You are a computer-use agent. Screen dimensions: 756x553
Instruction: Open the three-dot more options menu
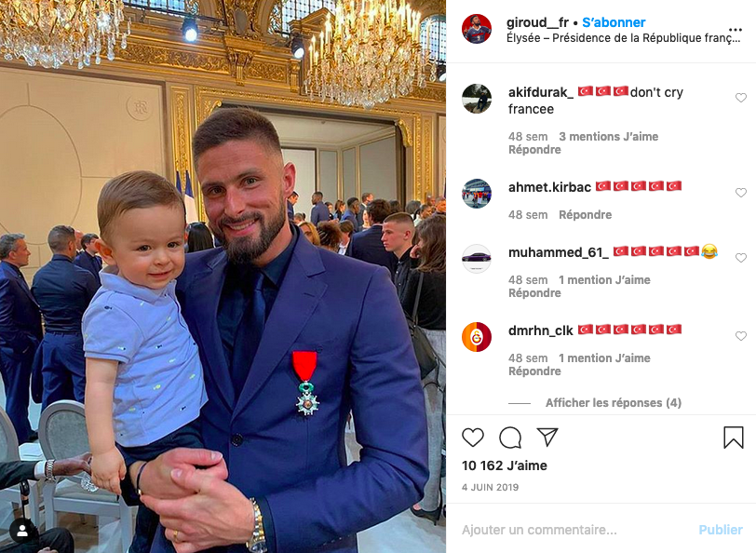point(736,30)
